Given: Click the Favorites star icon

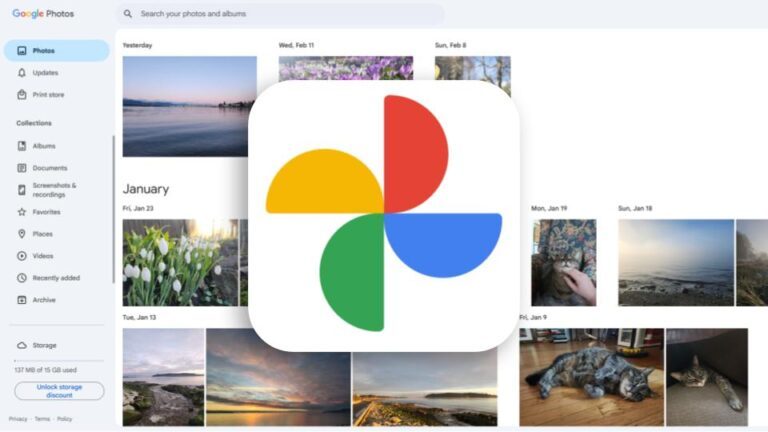Looking at the screenshot, I should tap(22, 212).
